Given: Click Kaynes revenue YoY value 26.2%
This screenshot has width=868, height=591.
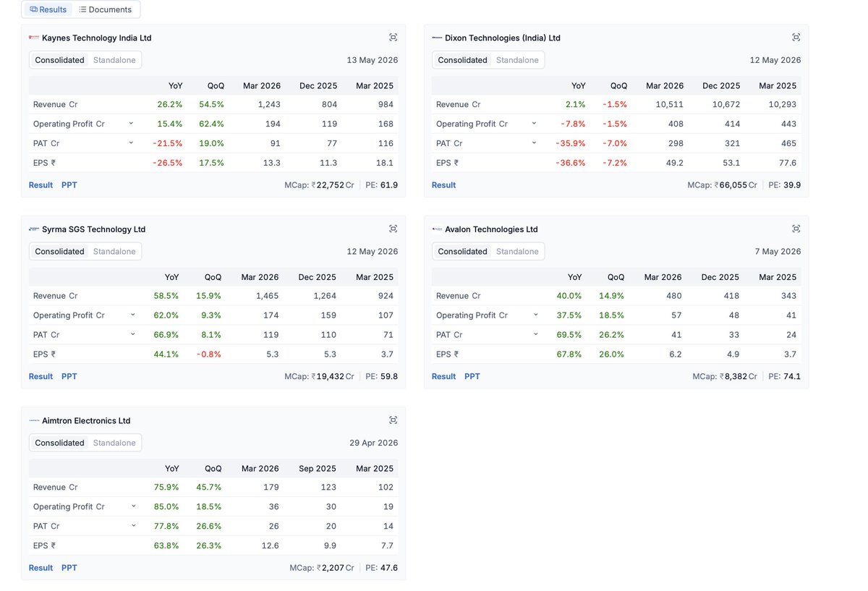Looking at the screenshot, I should (x=170, y=104).
